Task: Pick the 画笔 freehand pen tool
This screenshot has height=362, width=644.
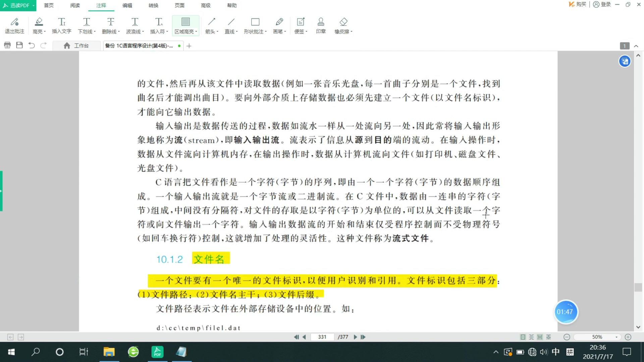Action: click(x=278, y=23)
